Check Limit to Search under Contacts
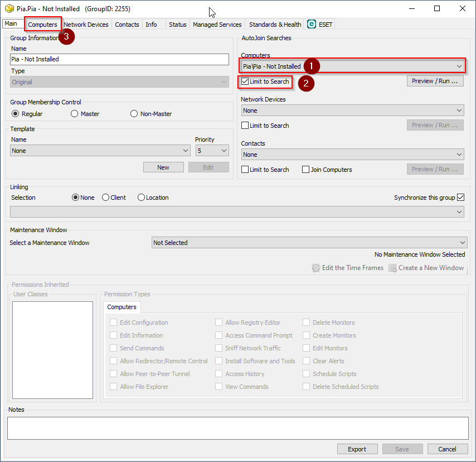The width and height of the screenshot is (476, 462). point(245,169)
